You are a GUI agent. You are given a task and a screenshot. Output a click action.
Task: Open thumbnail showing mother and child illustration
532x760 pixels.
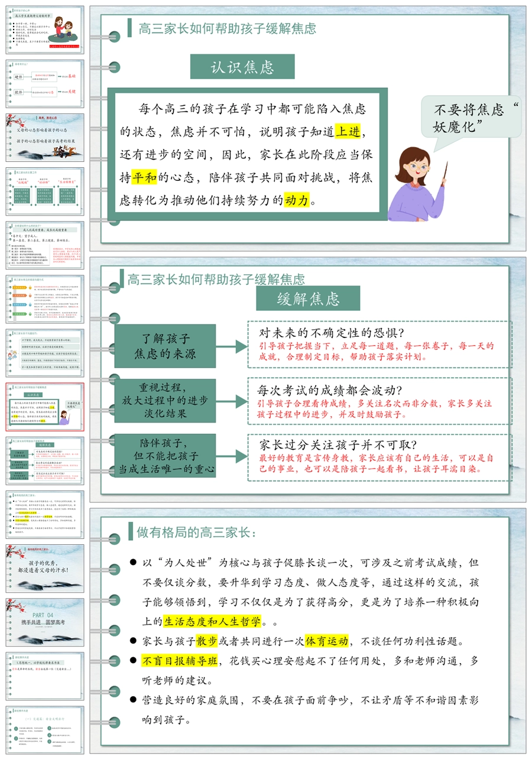45,30
